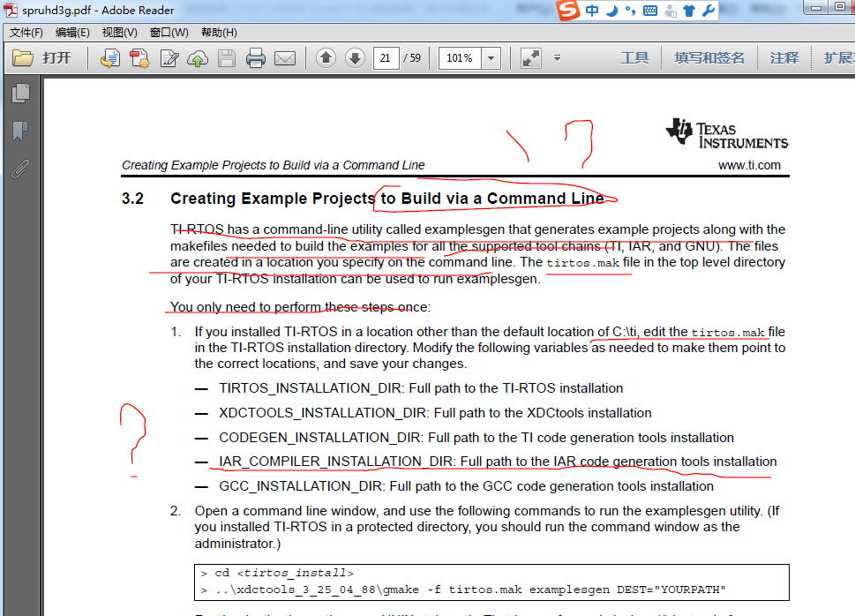
Task: Click the www.ti.com link text
Action: tap(749, 165)
